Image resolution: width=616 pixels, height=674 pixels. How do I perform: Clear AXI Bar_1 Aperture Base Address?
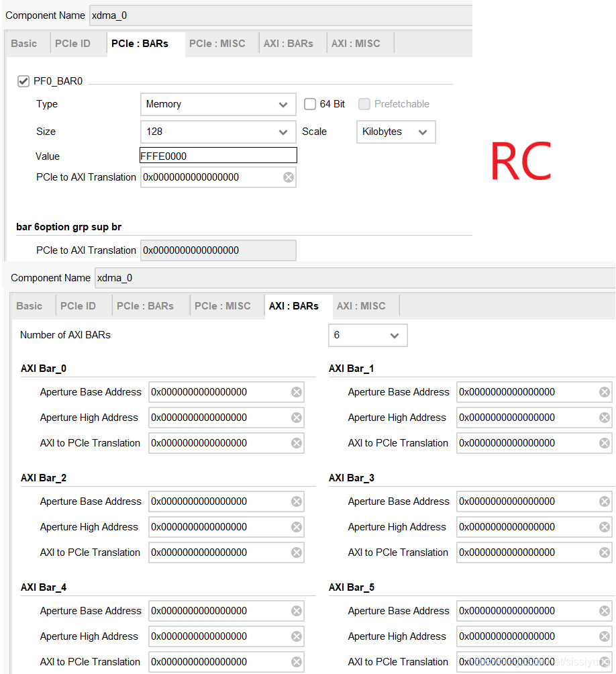(x=605, y=392)
